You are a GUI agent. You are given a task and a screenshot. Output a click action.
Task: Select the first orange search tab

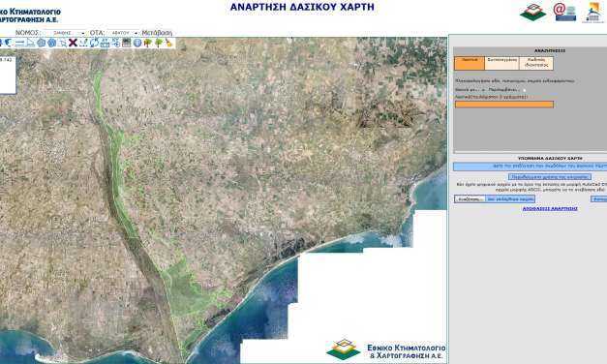click(470, 63)
